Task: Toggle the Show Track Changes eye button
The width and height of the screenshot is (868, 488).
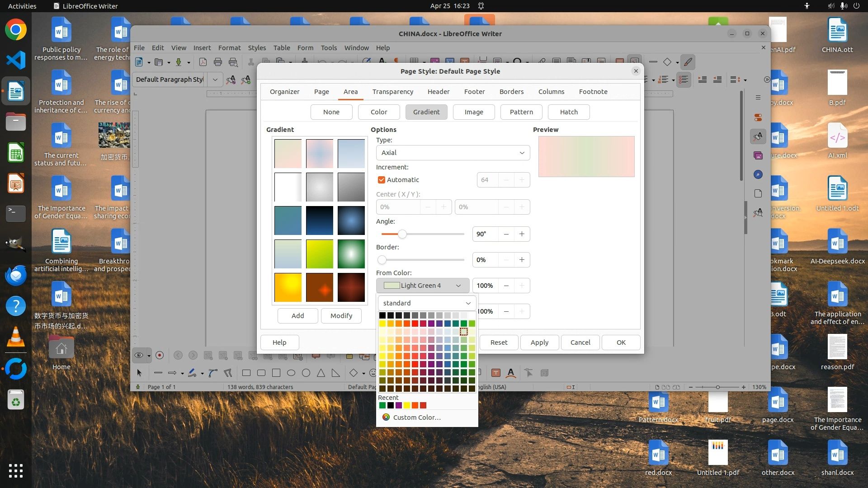Action: [139, 355]
